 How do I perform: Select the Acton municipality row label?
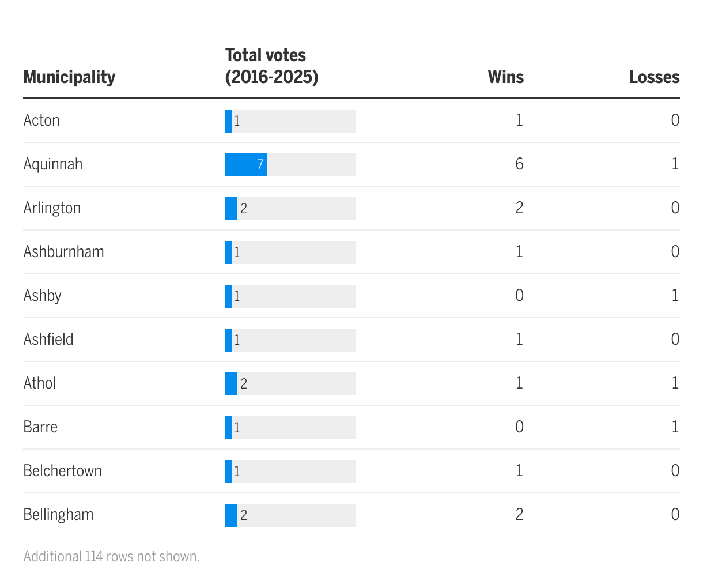(x=41, y=120)
